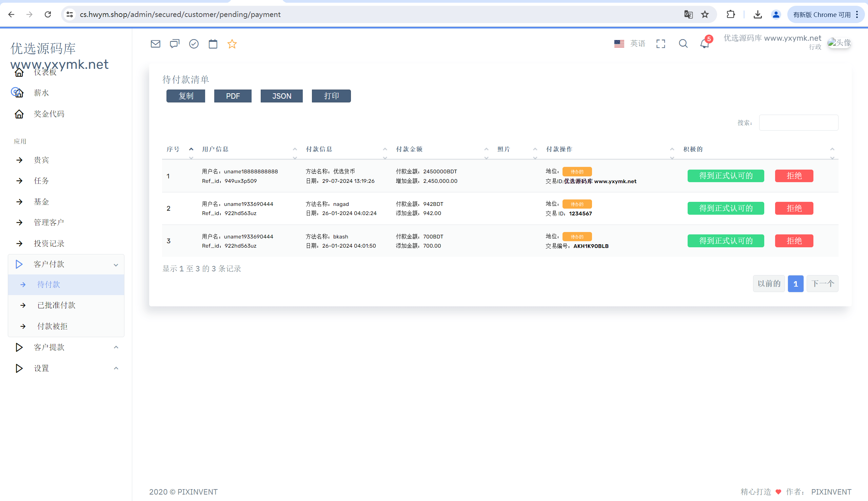Open the 英语 language selector
Image resolution: width=868 pixels, height=501 pixels.
coord(630,43)
